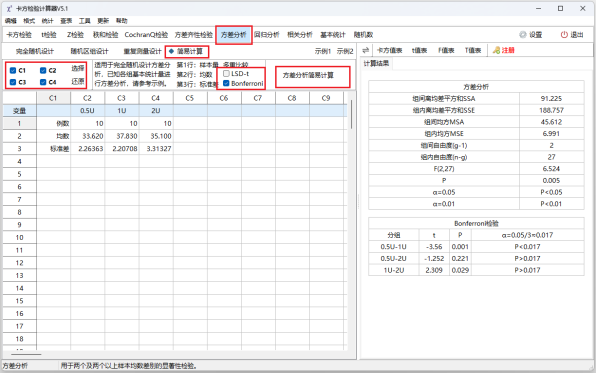Choose the 重复测量设计 sub-tab

142,51
